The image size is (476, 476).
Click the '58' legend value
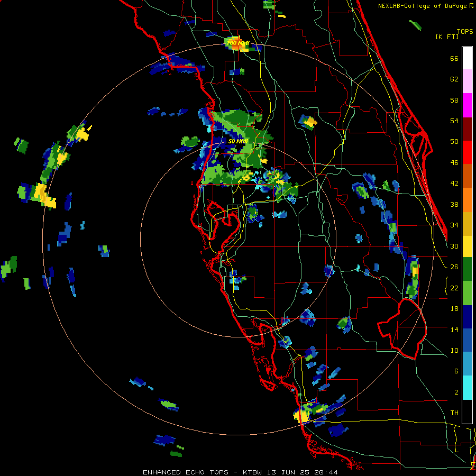point(454,100)
